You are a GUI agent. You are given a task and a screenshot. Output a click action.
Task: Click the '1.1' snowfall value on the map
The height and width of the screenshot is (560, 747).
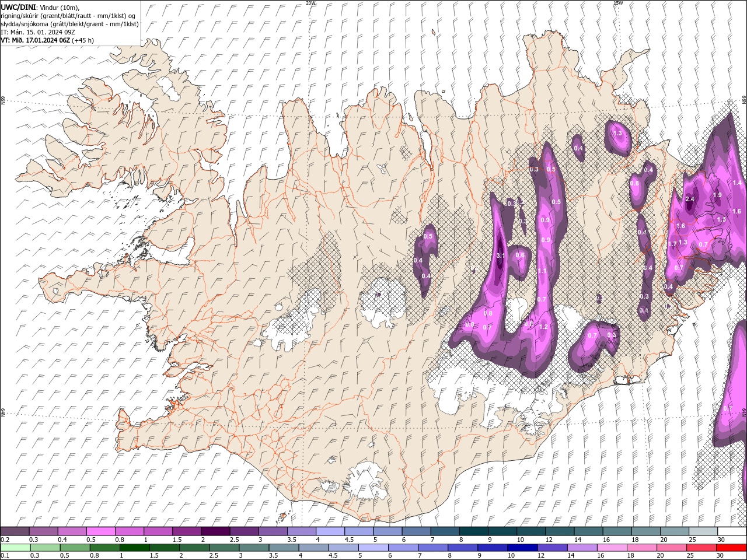tap(542, 271)
